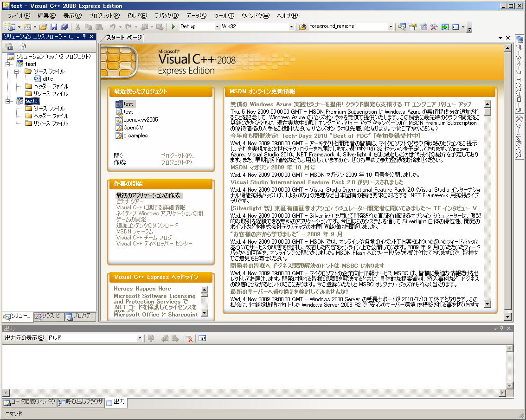Open the New Project dropdown arrow

pos(19,27)
